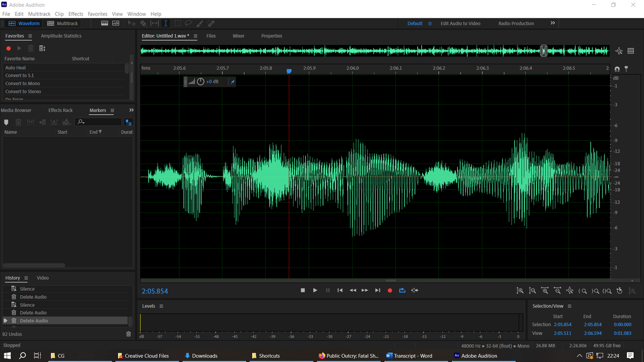
Task: Sort markers by Name column
Action: tap(11, 132)
